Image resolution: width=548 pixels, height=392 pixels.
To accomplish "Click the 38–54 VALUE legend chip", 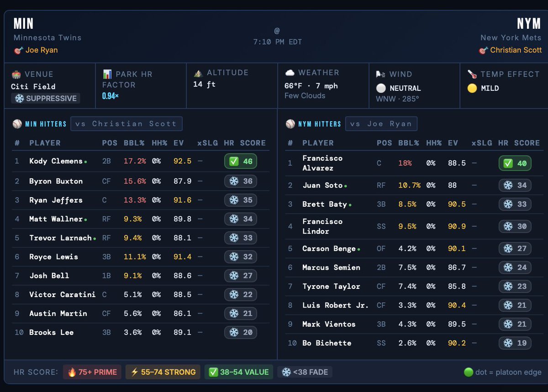I will click(x=238, y=372).
